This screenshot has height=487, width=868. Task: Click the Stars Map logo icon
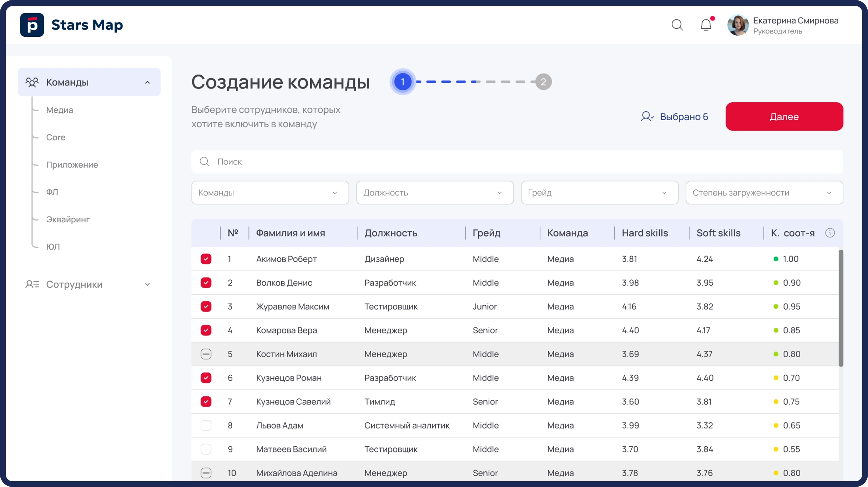tap(32, 25)
